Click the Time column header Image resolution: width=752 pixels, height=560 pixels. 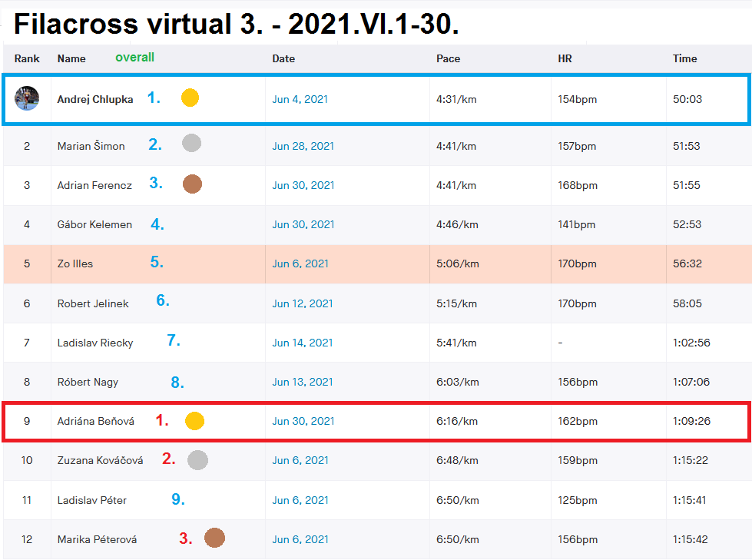(684, 58)
